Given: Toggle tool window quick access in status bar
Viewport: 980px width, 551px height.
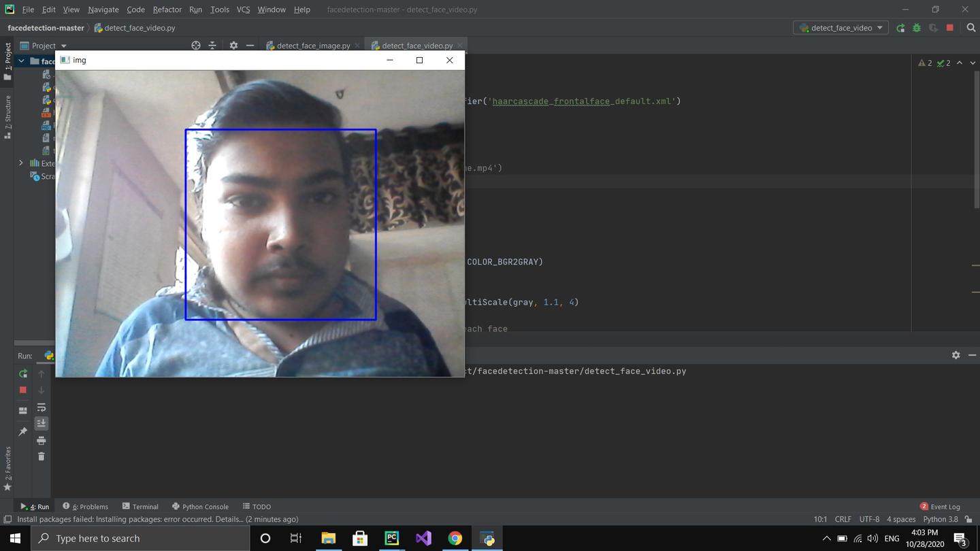Looking at the screenshot, I should coord(7,519).
